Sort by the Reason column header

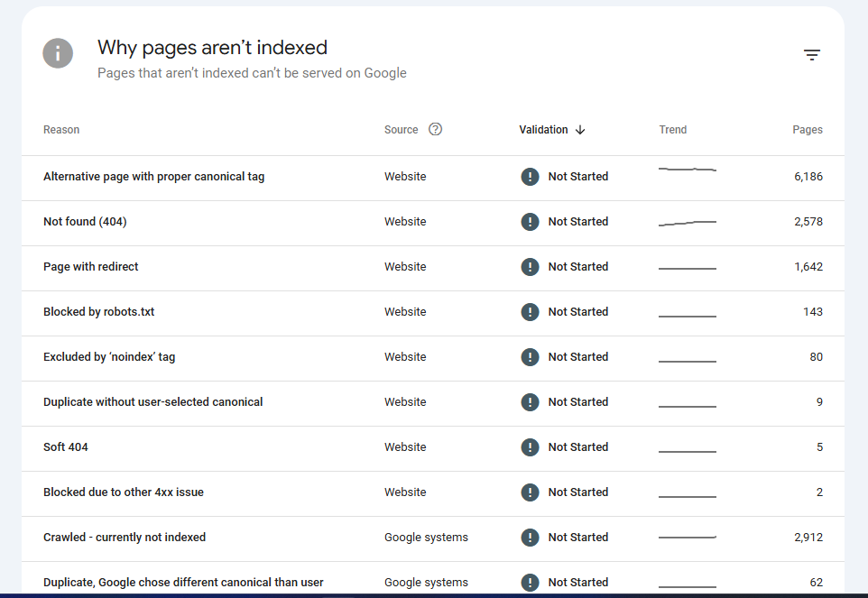(61, 130)
